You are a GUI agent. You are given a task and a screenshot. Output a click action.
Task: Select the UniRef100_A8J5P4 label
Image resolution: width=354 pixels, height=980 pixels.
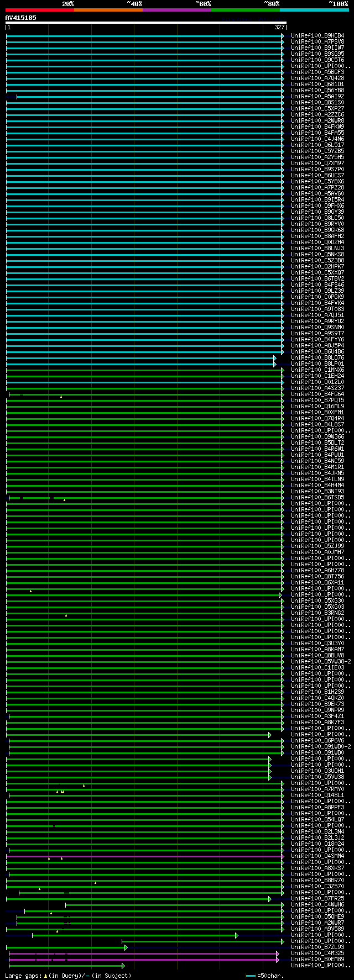(x=317, y=346)
